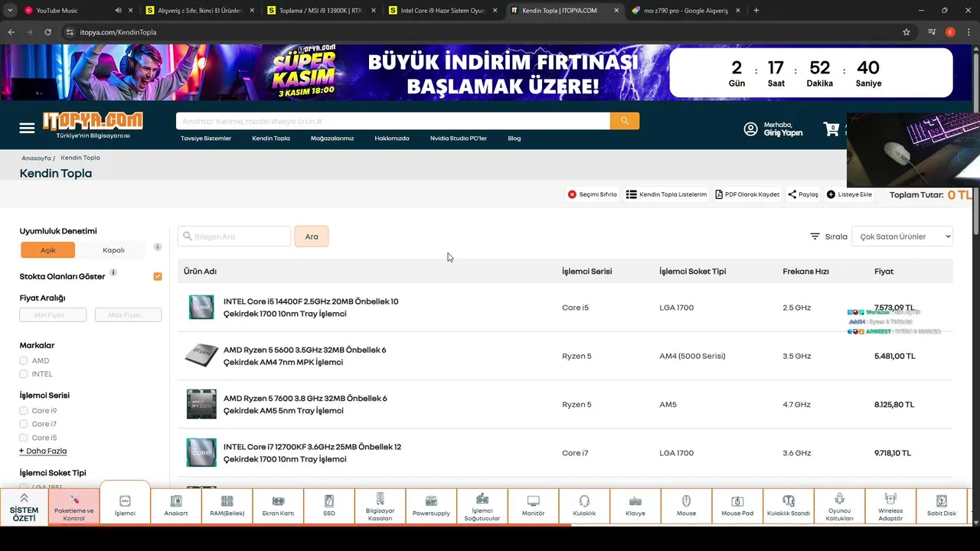
Task: Select the Kulaklık Standı category icon
Action: point(789,505)
